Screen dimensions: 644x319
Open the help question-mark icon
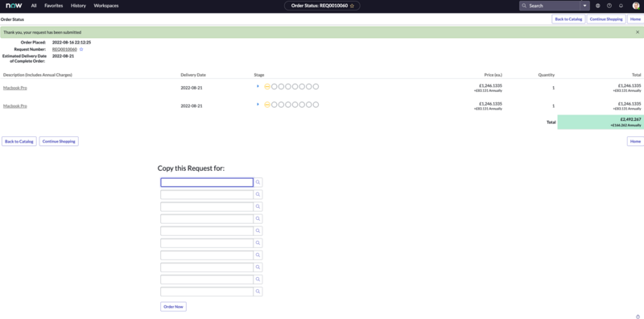tap(609, 6)
